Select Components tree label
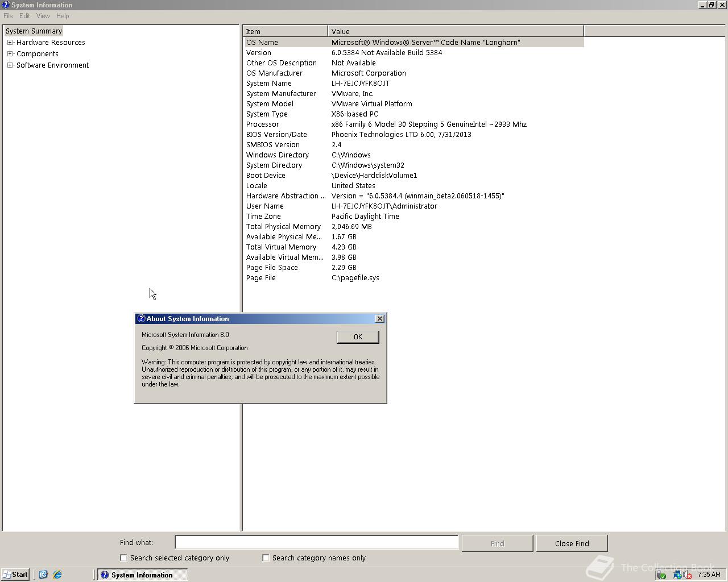This screenshot has height=582, width=728. [37, 54]
